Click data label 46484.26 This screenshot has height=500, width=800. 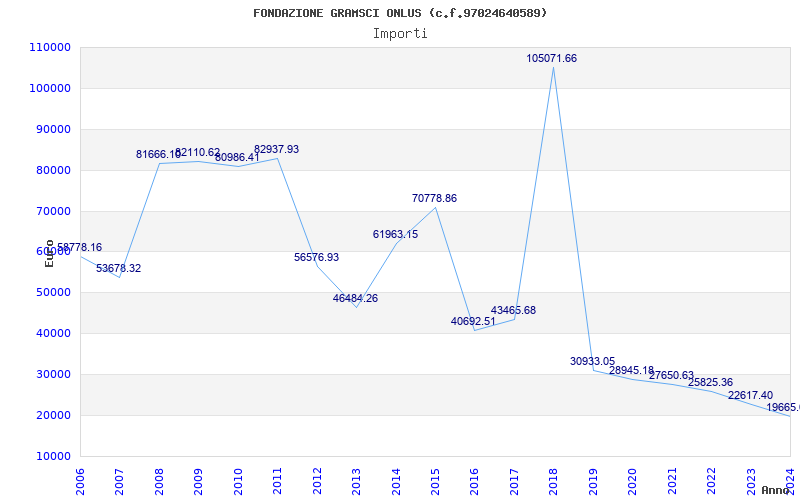coord(356,298)
